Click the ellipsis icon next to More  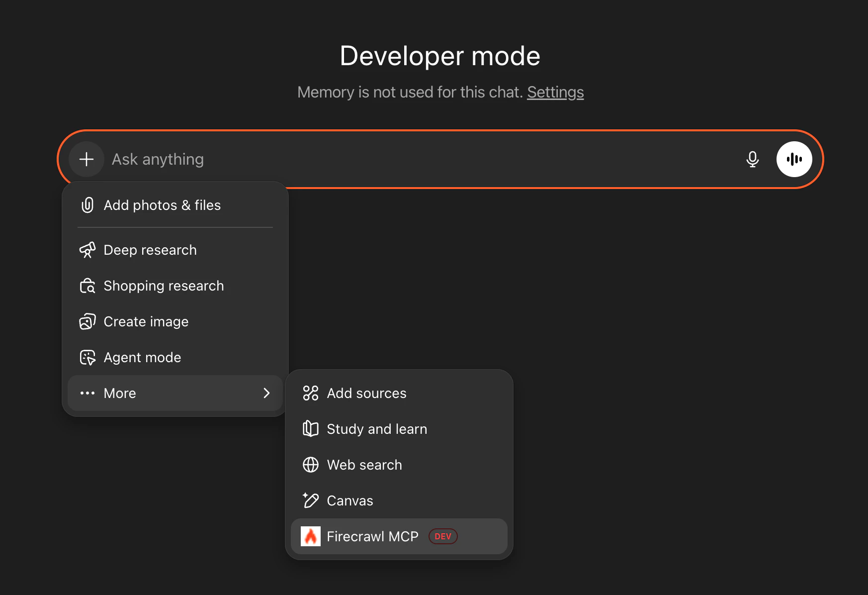click(87, 393)
